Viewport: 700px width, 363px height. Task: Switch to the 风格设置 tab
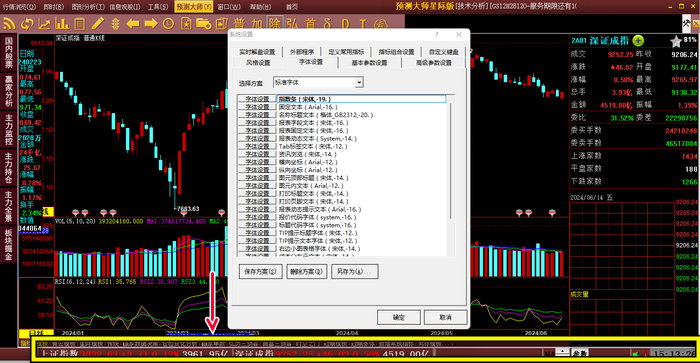(258, 63)
